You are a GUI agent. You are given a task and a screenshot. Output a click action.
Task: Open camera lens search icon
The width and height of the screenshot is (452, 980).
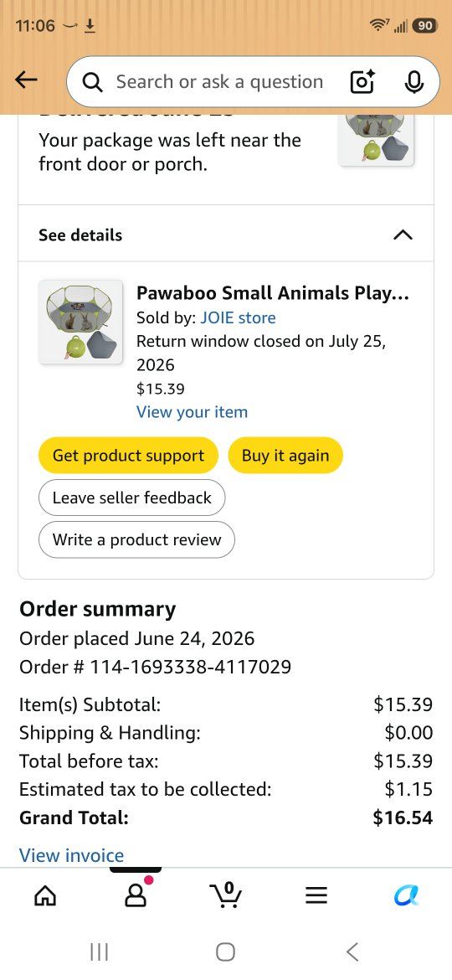tap(362, 82)
